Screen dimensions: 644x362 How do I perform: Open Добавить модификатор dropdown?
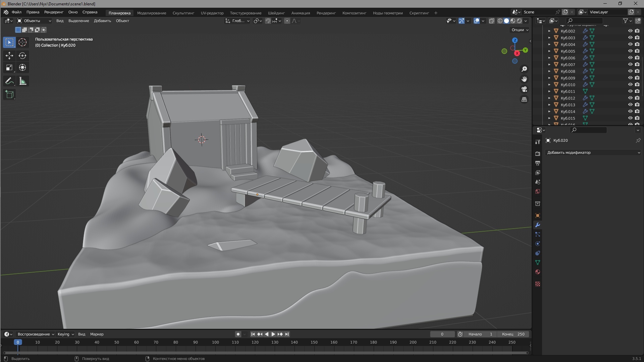(593, 153)
